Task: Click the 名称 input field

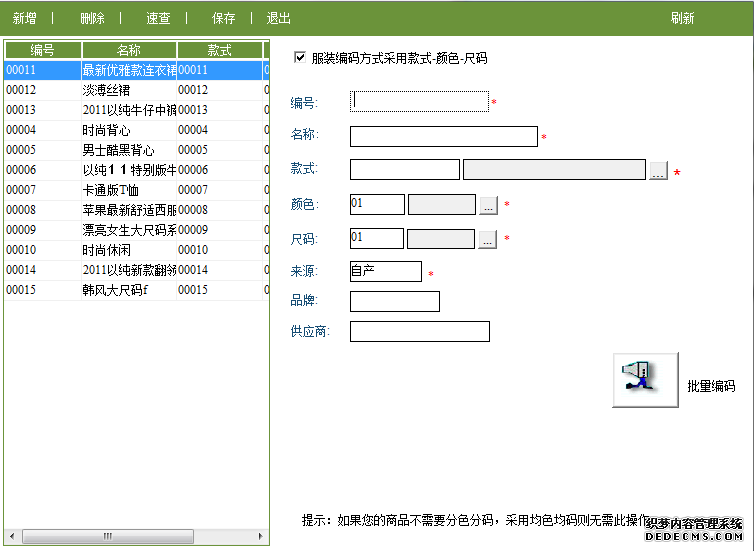Action: [443, 137]
